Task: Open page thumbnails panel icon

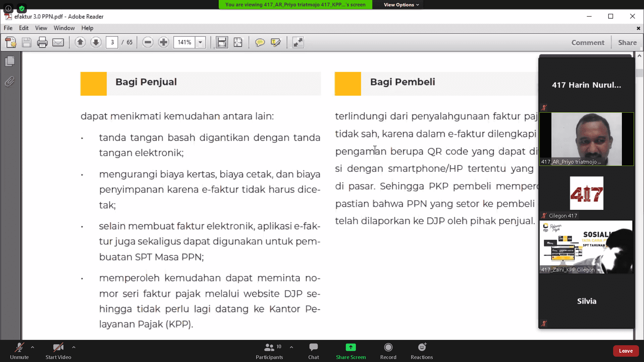Action: 10,61
